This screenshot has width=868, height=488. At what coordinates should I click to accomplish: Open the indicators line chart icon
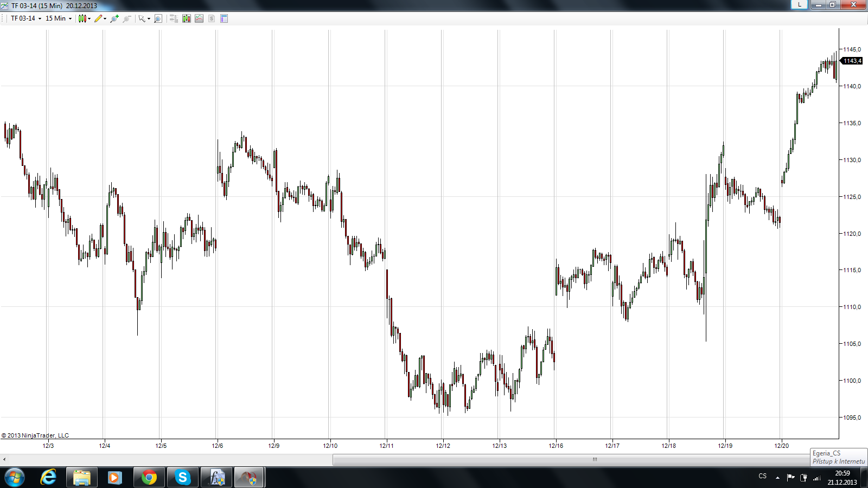pos(199,18)
